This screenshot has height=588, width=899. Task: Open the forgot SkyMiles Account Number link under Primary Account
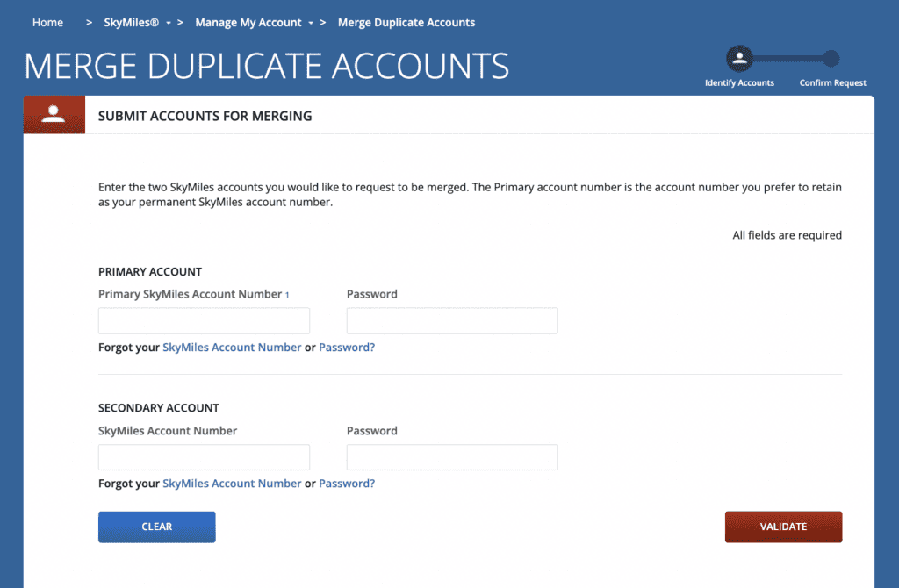pos(232,347)
